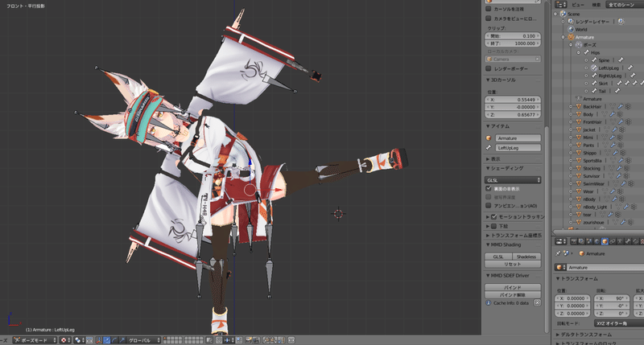Click the Body mesh object icon

[579, 114]
